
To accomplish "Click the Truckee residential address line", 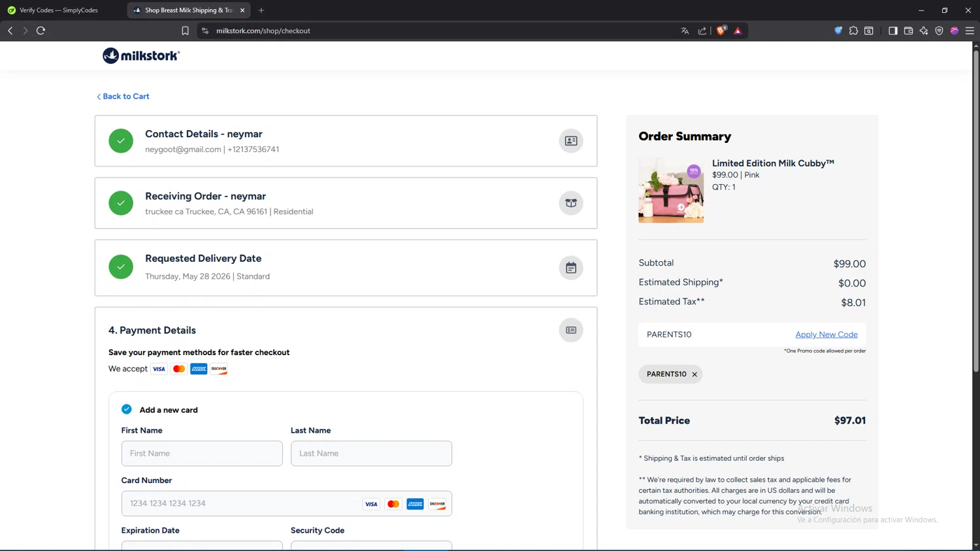I will (x=229, y=212).
